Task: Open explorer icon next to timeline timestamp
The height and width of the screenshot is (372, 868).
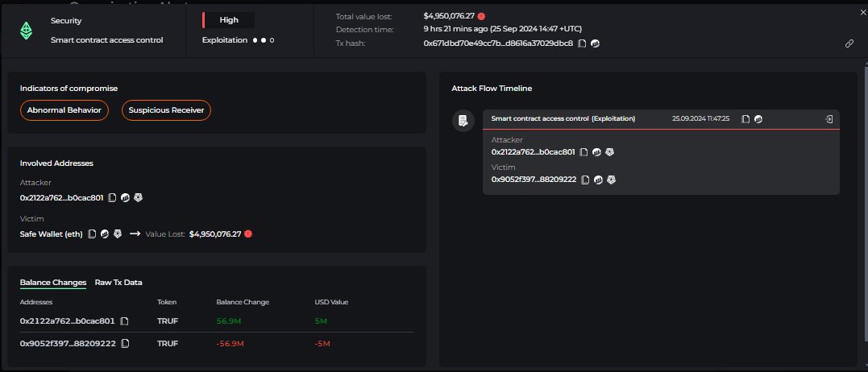Action: [758, 119]
